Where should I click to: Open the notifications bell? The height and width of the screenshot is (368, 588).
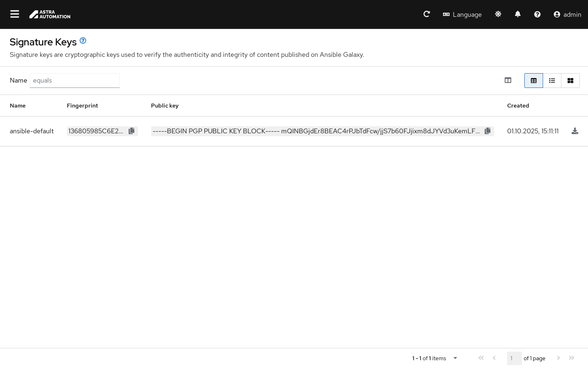(x=518, y=14)
